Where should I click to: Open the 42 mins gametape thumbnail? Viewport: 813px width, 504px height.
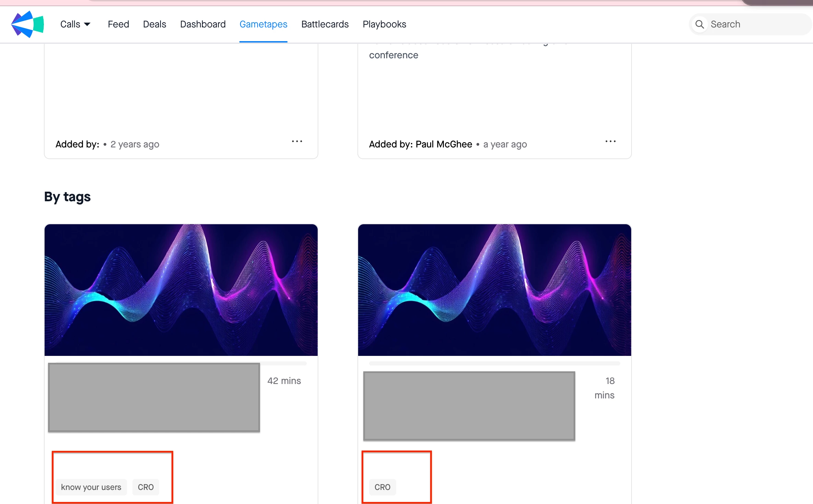[181, 290]
